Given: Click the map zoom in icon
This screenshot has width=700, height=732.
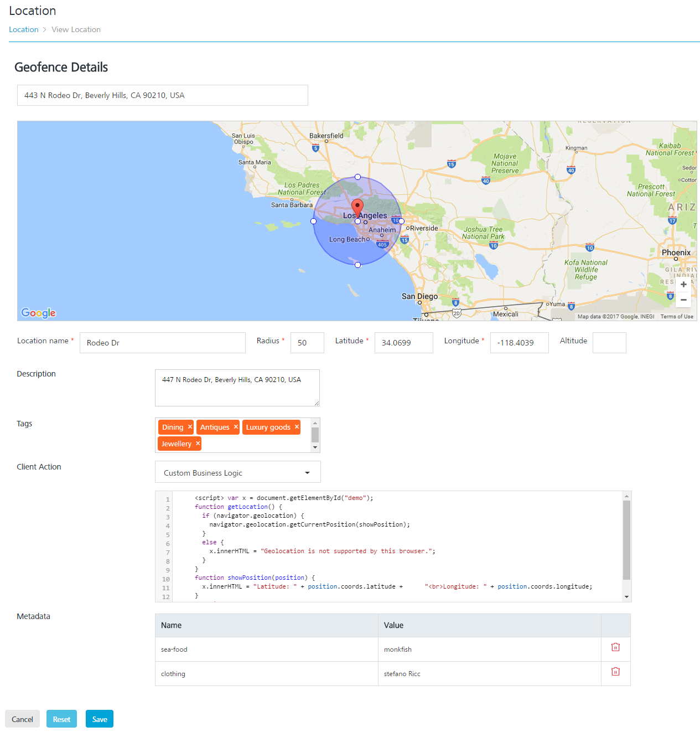Looking at the screenshot, I should 683,285.
